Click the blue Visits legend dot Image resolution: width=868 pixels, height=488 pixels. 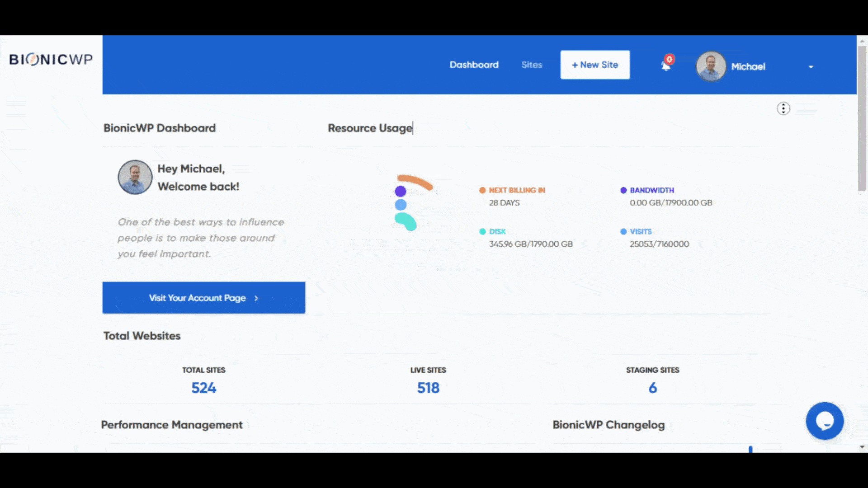(x=623, y=231)
